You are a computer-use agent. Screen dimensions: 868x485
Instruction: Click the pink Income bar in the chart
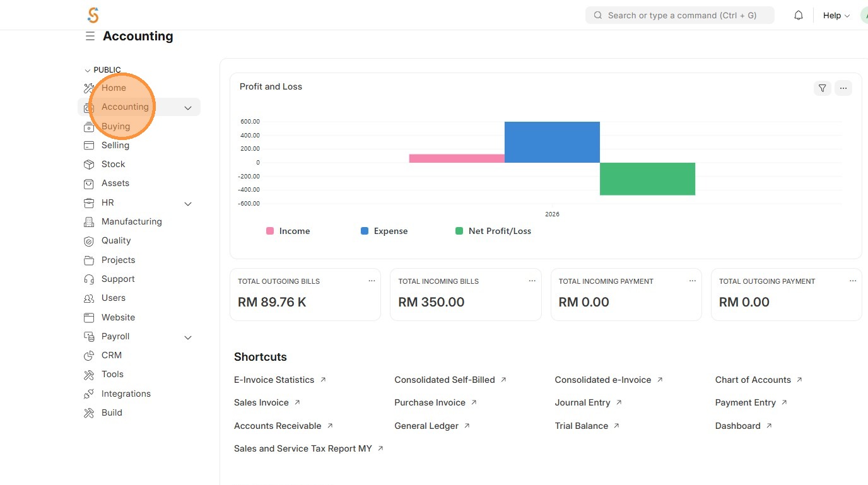pos(457,158)
